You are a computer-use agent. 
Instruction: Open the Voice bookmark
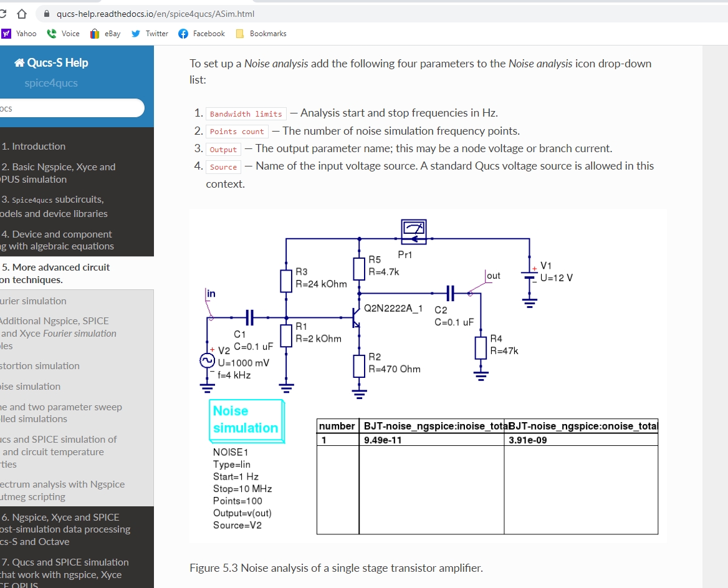[63, 34]
